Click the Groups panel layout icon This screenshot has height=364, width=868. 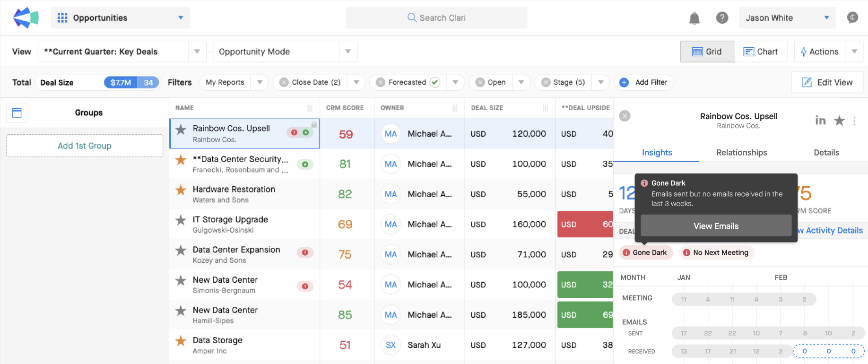[x=17, y=113]
